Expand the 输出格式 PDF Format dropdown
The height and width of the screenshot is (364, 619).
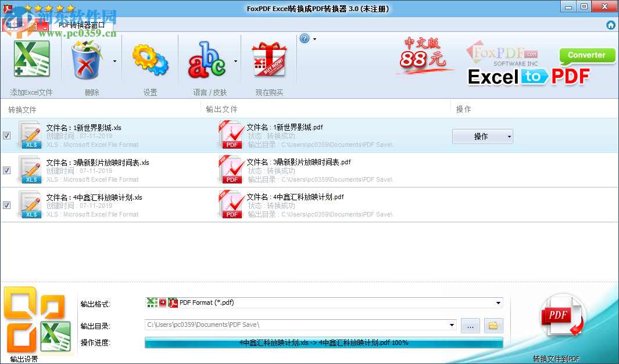click(497, 302)
